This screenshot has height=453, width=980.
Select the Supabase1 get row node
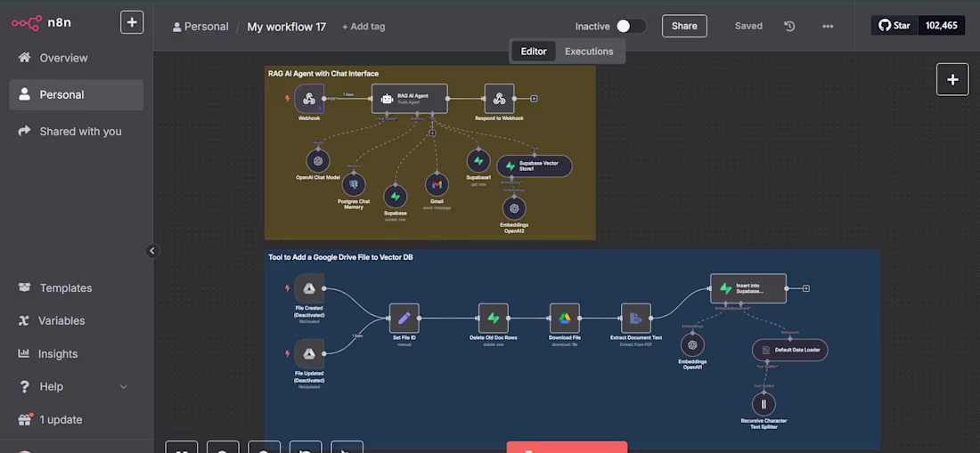(478, 161)
